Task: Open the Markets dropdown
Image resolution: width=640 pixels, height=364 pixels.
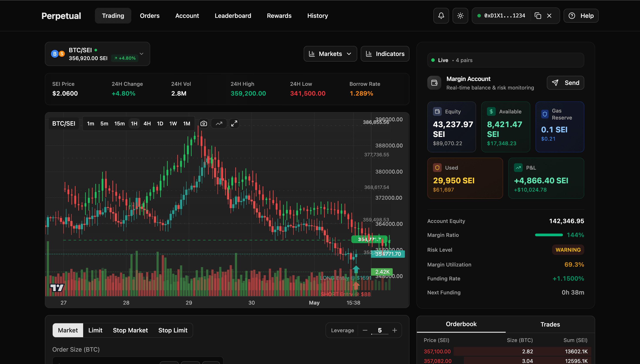Action: 330,54
